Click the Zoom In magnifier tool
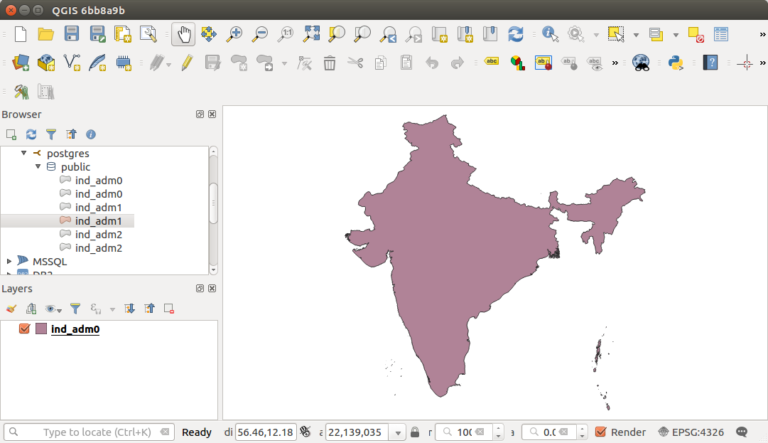Viewport: 768px width, 443px height. 235,34
